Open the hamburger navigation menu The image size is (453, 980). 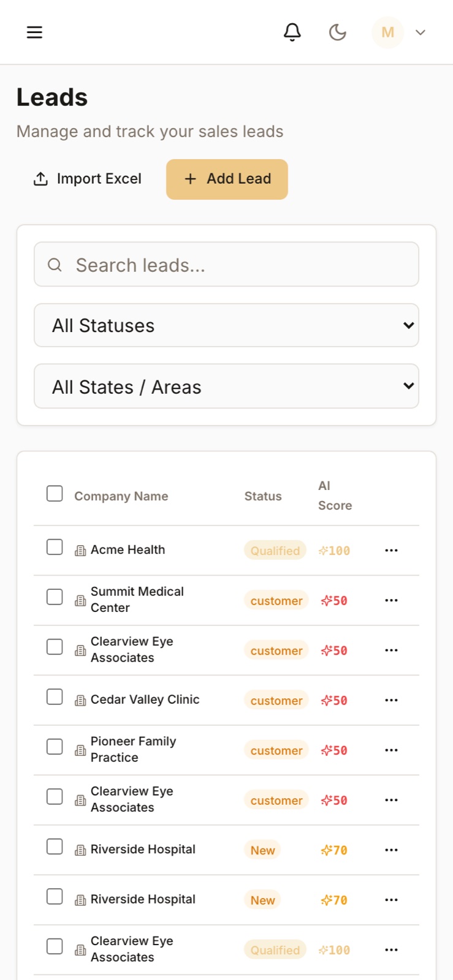tap(34, 32)
